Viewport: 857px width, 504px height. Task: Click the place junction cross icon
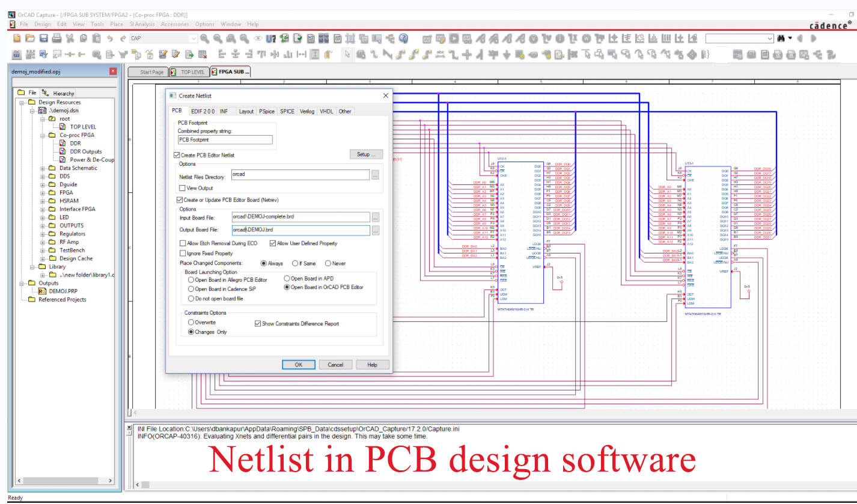click(x=468, y=54)
